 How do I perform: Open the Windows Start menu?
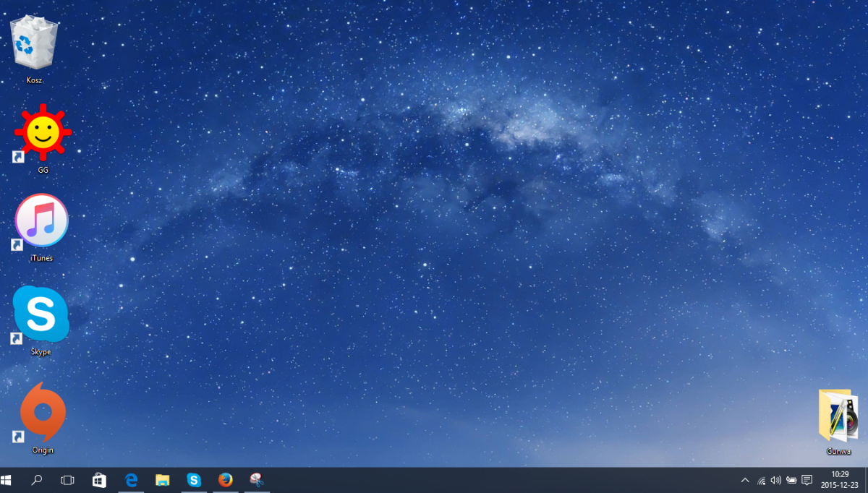coord(7,480)
